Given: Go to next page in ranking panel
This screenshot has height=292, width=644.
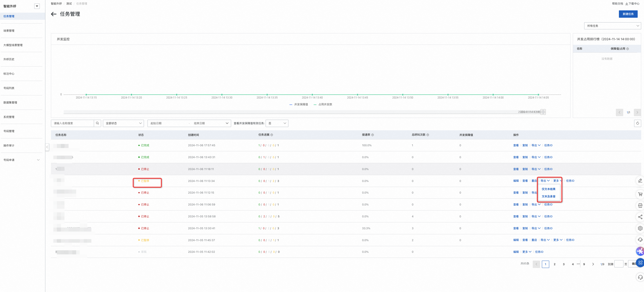Looking at the screenshot, I should pyautogui.click(x=637, y=112).
